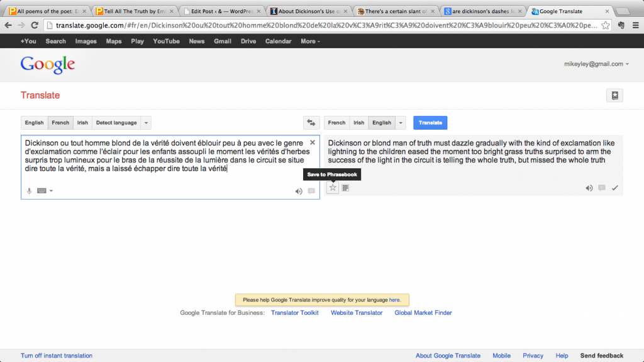Clear source text with X icon
The height and width of the screenshot is (362, 644).
pos(313,142)
